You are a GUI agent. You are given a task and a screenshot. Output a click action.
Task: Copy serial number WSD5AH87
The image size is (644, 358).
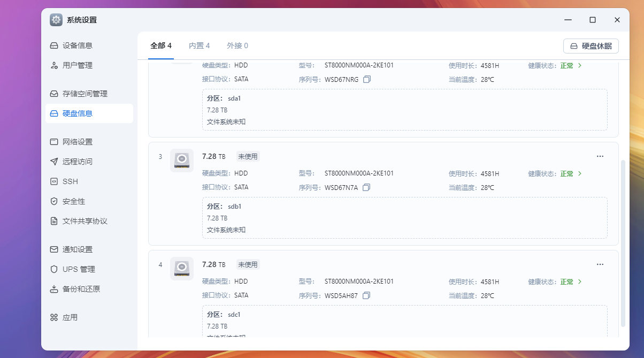click(366, 295)
